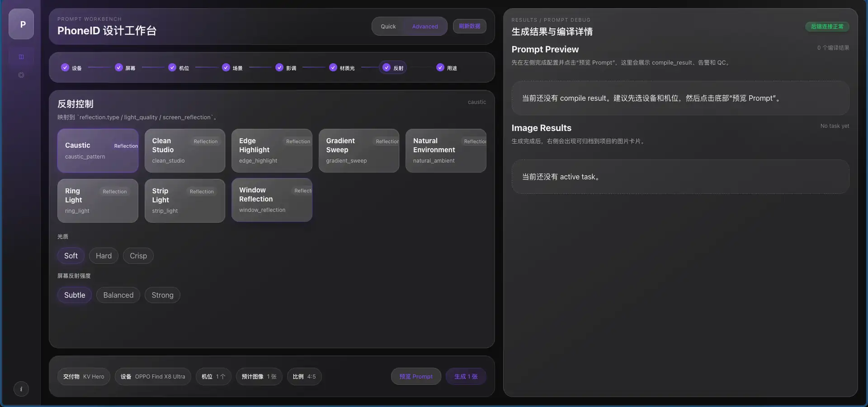Select the Gradient Sweep reflection card

click(359, 150)
